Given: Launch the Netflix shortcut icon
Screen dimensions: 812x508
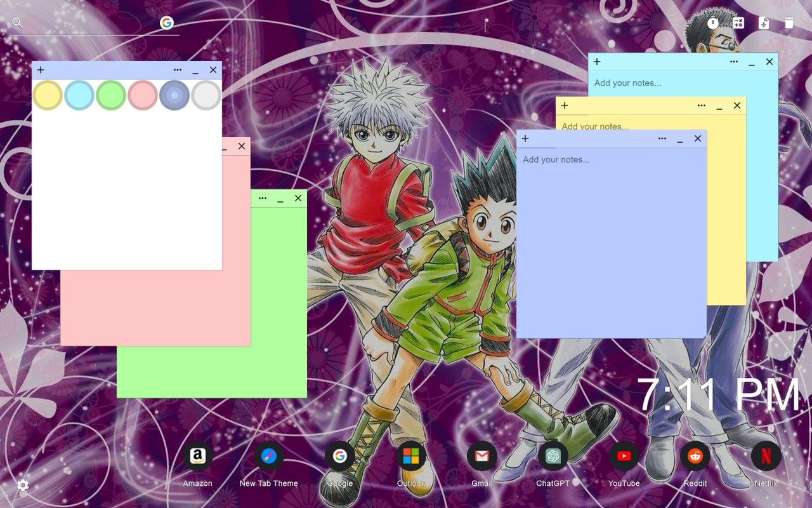Looking at the screenshot, I should [766, 456].
